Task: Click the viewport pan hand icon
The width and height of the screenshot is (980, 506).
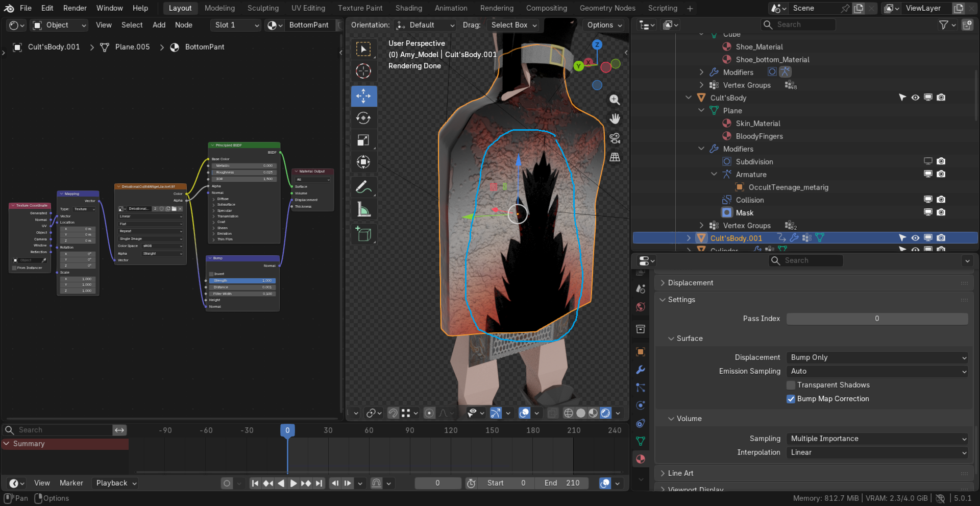Action: coord(615,119)
